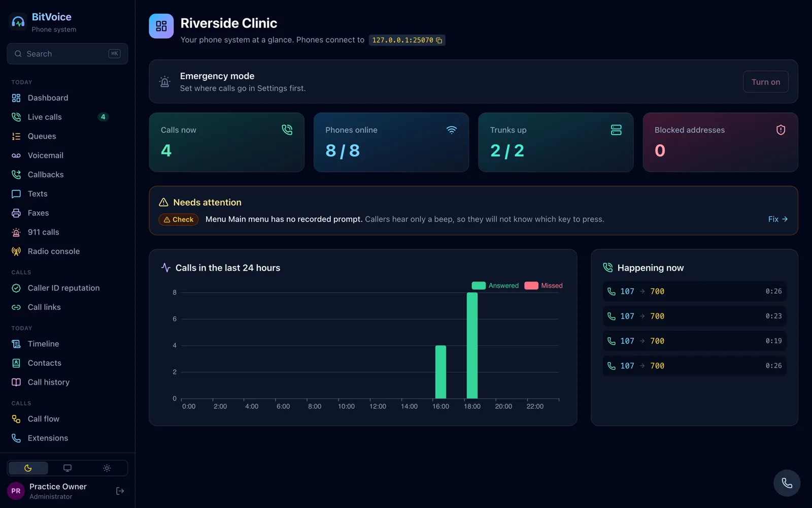Click the 911 calls siren icon
The image size is (812, 508).
[x=16, y=232]
